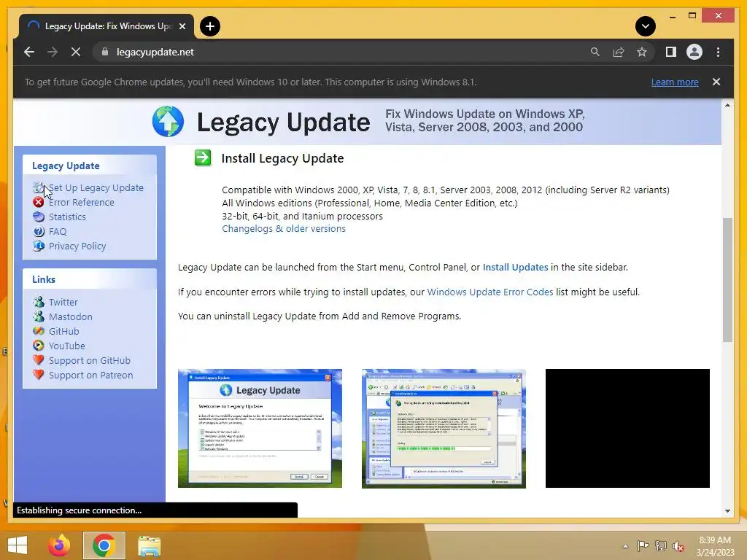This screenshot has height=560, width=747.
Task: Open Windows Update Error Codes link
Action: tap(489, 292)
